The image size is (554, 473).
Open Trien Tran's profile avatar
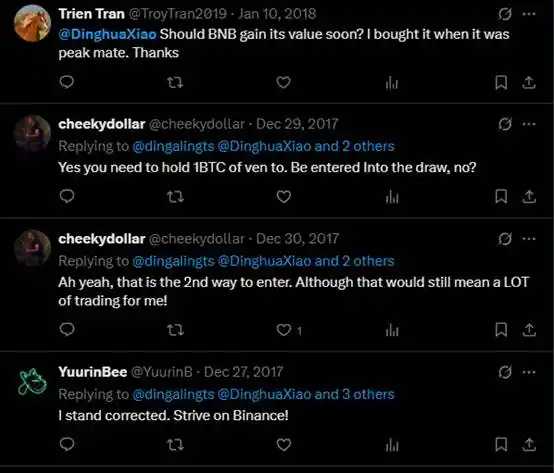32,23
